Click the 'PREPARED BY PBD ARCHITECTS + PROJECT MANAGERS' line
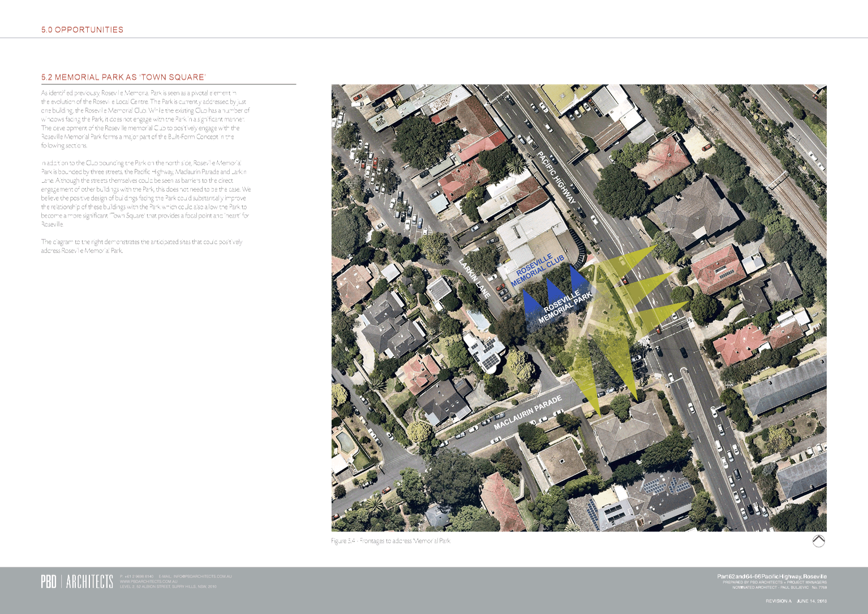Image resolution: width=868 pixels, height=614 pixels. click(x=775, y=582)
